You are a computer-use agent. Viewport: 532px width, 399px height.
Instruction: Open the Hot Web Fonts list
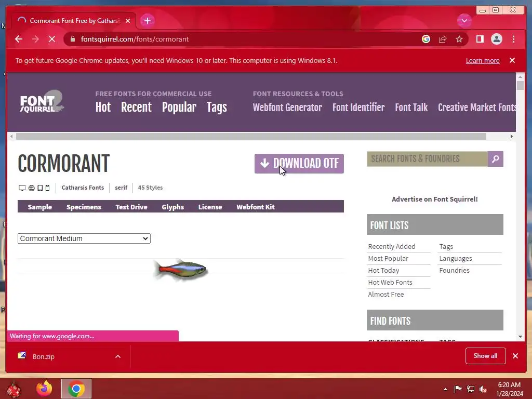(390, 282)
